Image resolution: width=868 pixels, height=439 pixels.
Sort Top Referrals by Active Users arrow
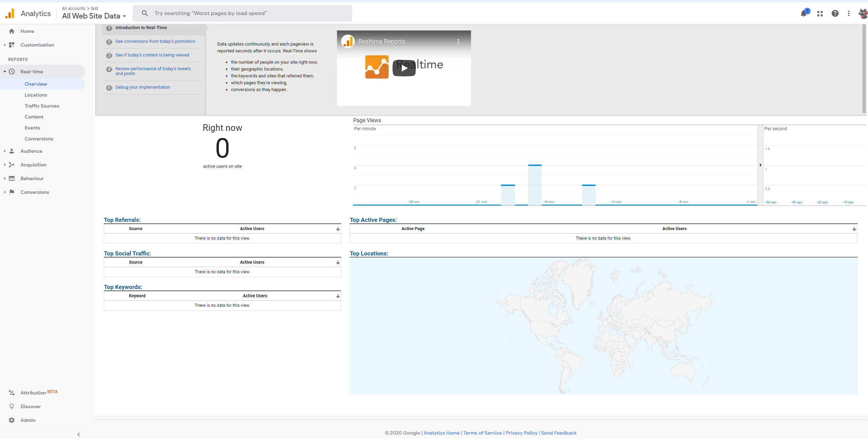click(338, 229)
